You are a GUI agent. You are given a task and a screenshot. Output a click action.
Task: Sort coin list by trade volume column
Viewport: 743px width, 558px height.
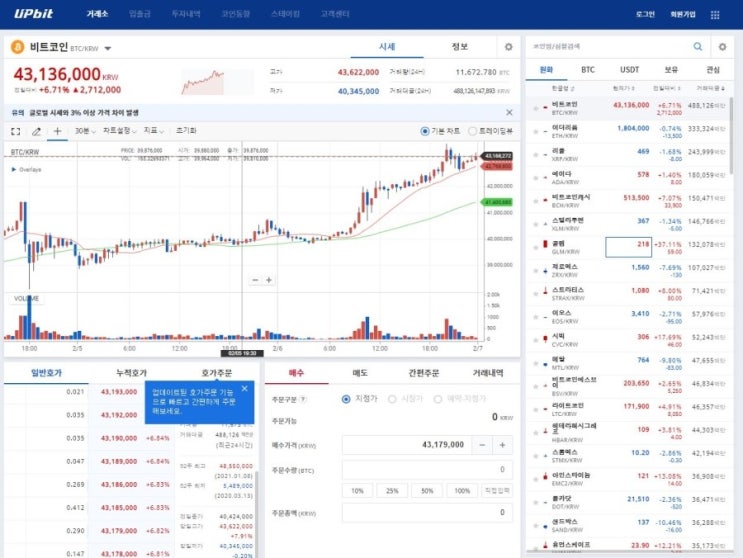(710, 88)
